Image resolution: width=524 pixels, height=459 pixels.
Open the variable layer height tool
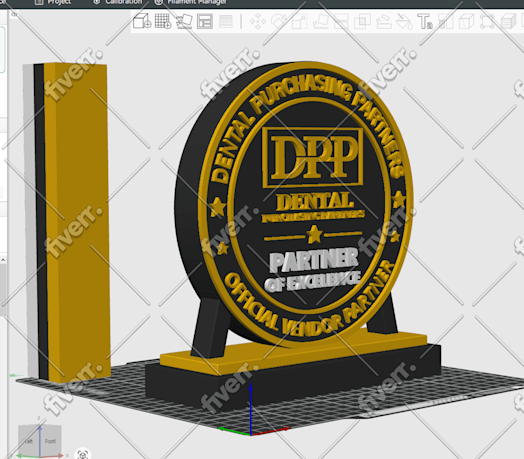coord(226,22)
